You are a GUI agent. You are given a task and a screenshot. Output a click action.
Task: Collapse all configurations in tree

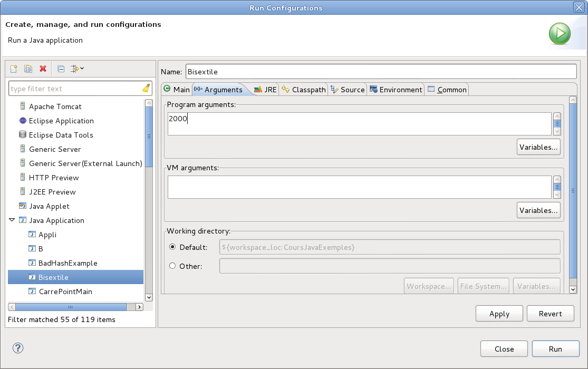coord(61,69)
